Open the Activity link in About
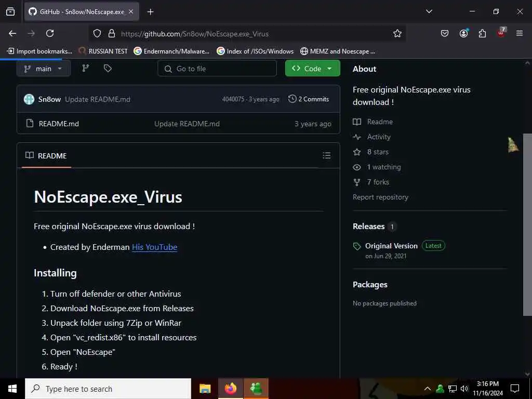The height and width of the screenshot is (399, 532). click(379, 137)
